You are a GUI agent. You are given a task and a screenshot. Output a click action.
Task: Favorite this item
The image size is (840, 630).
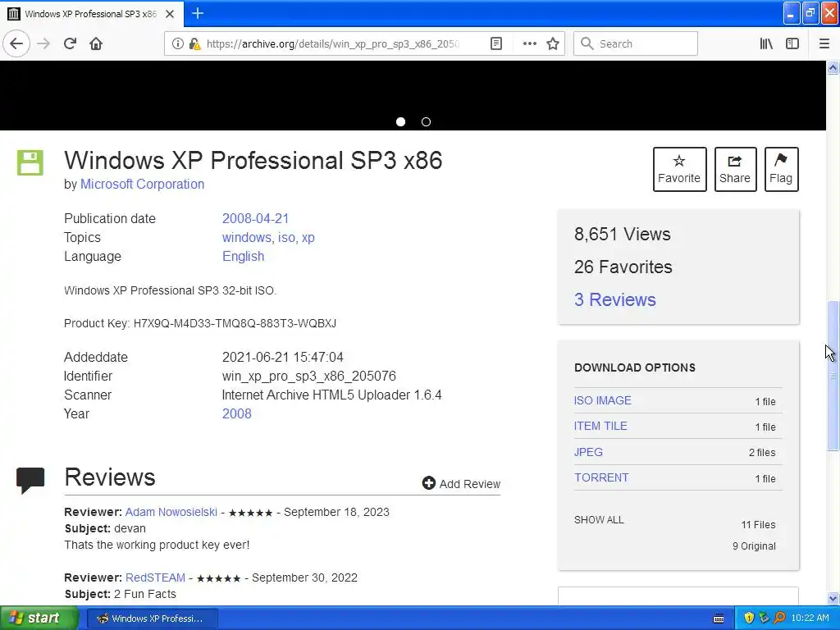(x=679, y=169)
